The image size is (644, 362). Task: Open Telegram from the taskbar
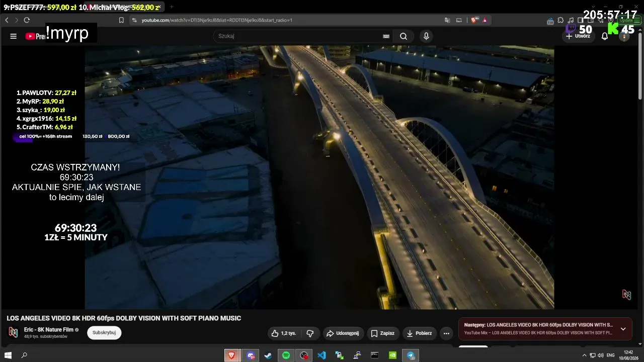coord(411,355)
